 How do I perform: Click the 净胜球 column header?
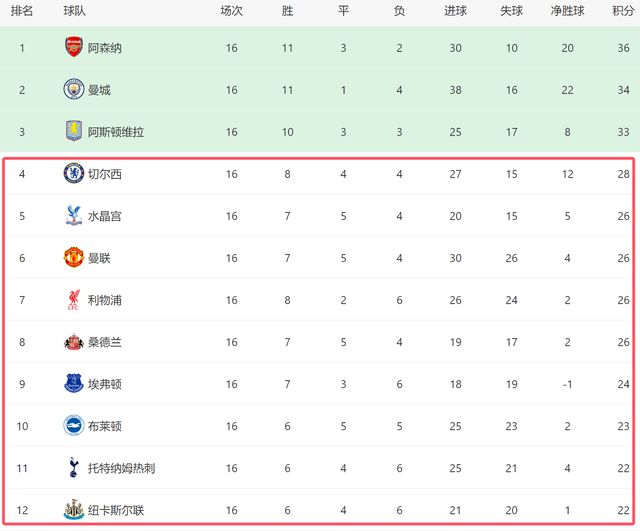[568, 12]
